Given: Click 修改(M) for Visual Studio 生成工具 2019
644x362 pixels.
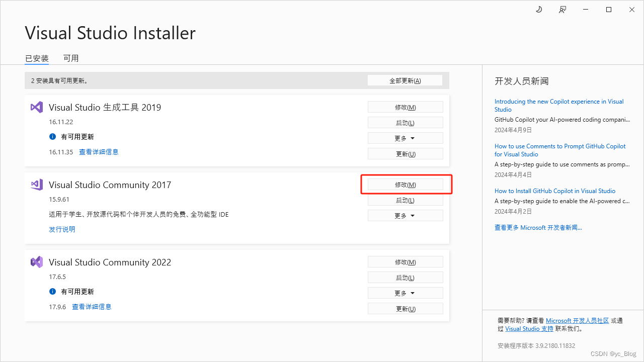Looking at the screenshot, I should [406, 107].
